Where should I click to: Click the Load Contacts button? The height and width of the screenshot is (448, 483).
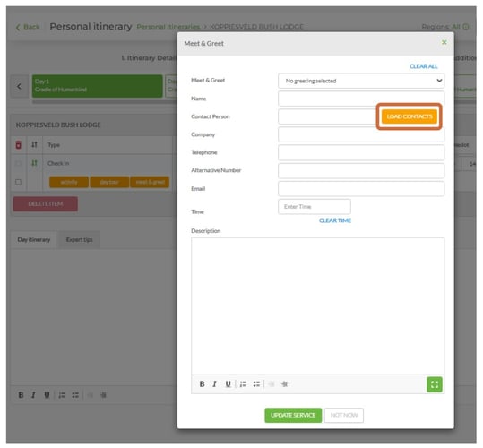[410, 116]
